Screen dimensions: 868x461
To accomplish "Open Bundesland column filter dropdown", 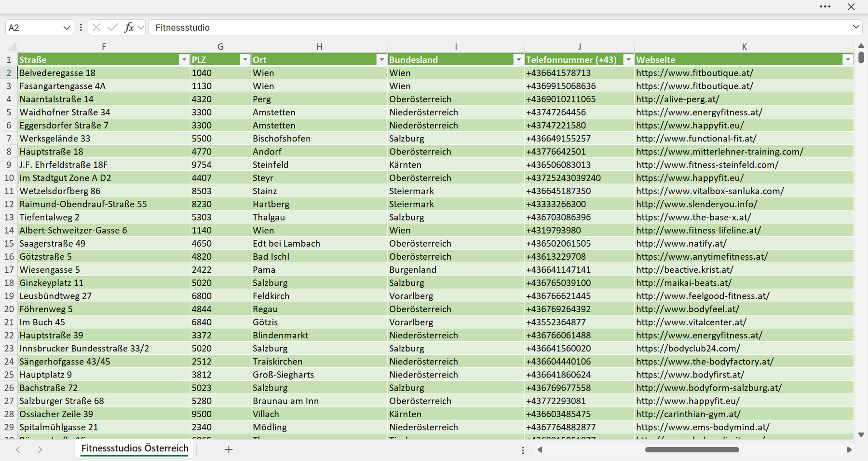I will click(518, 60).
